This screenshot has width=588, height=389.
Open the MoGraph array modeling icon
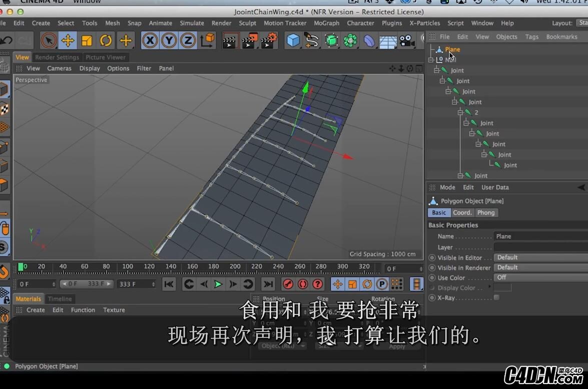(350, 40)
